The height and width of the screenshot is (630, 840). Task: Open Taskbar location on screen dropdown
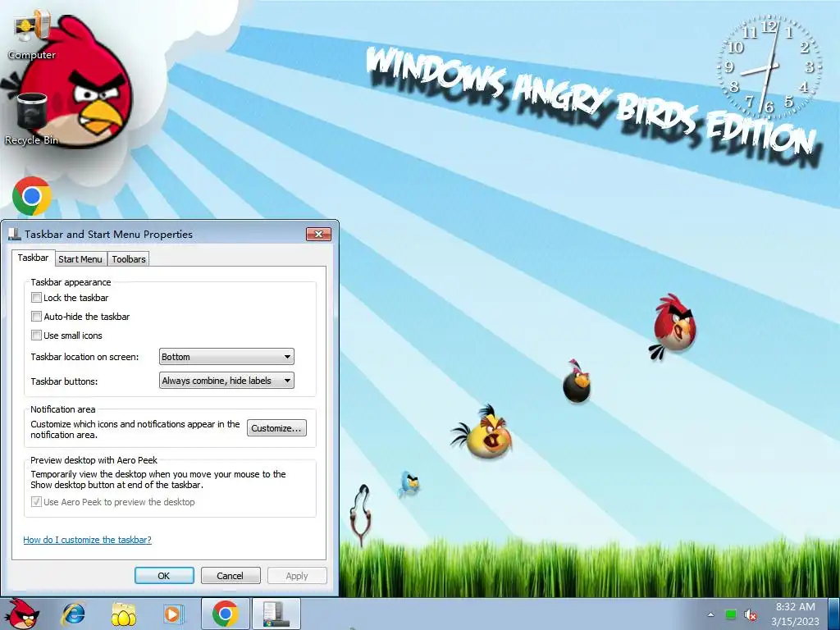pyautogui.click(x=226, y=357)
